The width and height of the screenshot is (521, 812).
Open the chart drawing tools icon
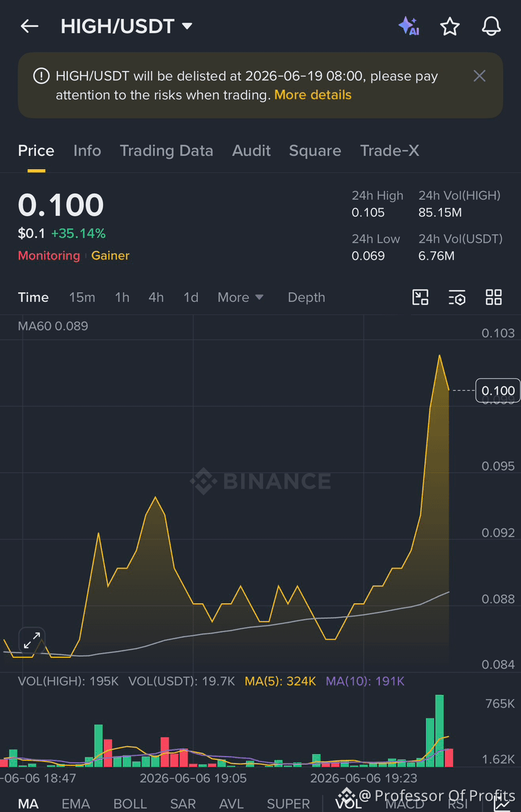point(420,298)
